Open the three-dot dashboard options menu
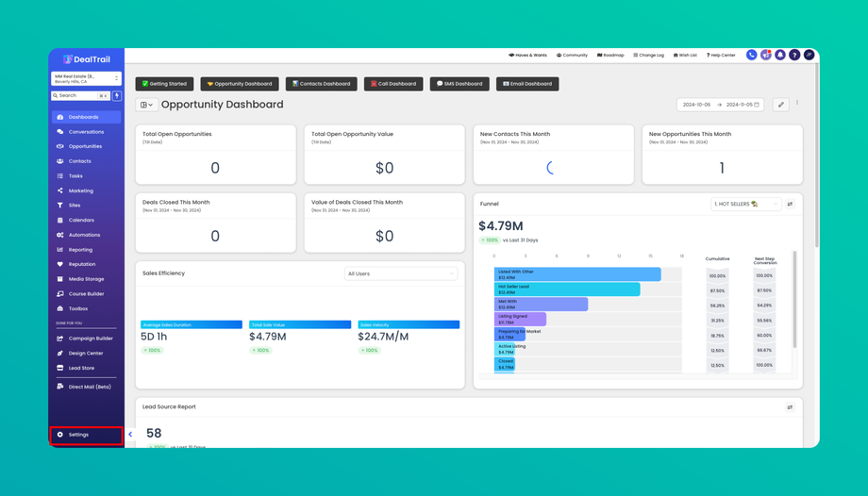The width and height of the screenshot is (868, 496). pos(797,103)
